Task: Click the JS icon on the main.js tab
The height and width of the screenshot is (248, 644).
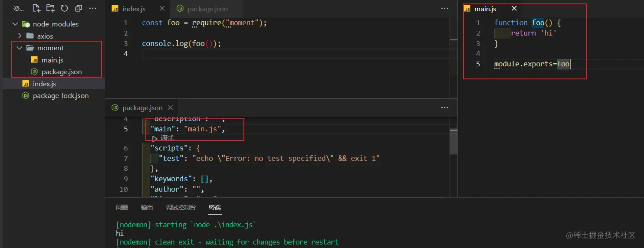Action: [467, 9]
